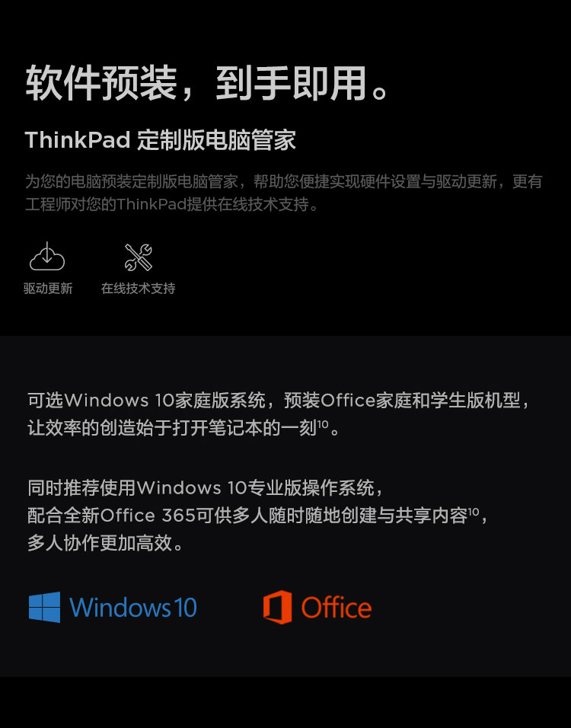Click the footnote 10 after 一刻

click(x=323, y=424)
